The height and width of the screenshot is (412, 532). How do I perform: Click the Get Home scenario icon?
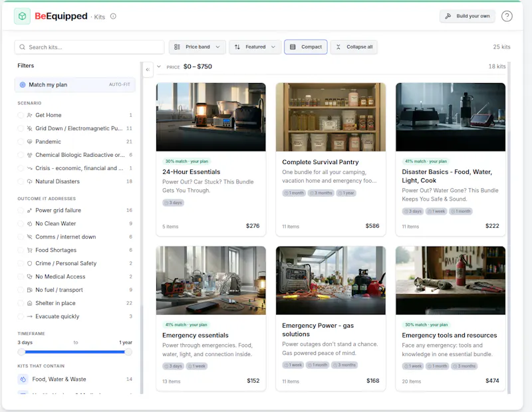tap(29, 115)
